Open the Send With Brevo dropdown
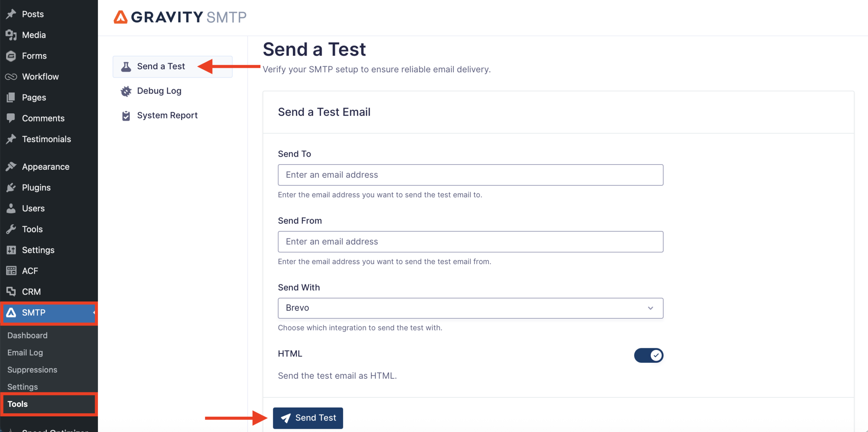868x432 pixels. click(x=470, y=308)
